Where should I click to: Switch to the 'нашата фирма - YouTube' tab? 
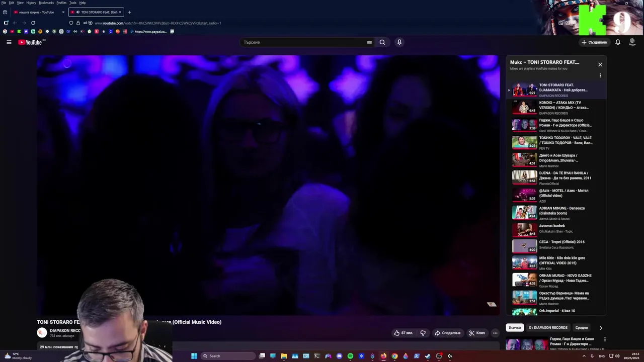[39, 12]
